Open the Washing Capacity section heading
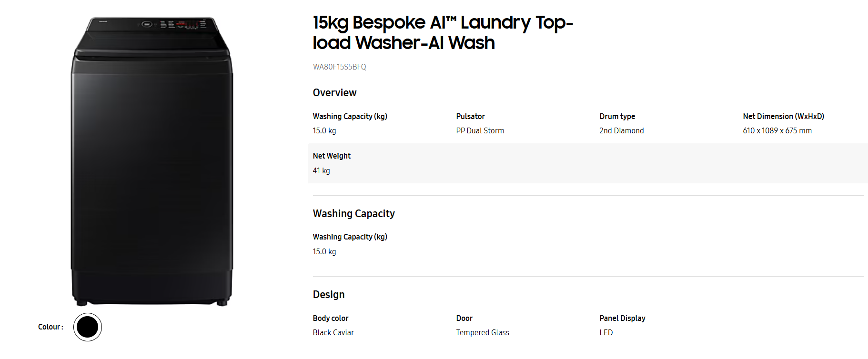Viewport: 868px width, 359px height. [353, 213]
